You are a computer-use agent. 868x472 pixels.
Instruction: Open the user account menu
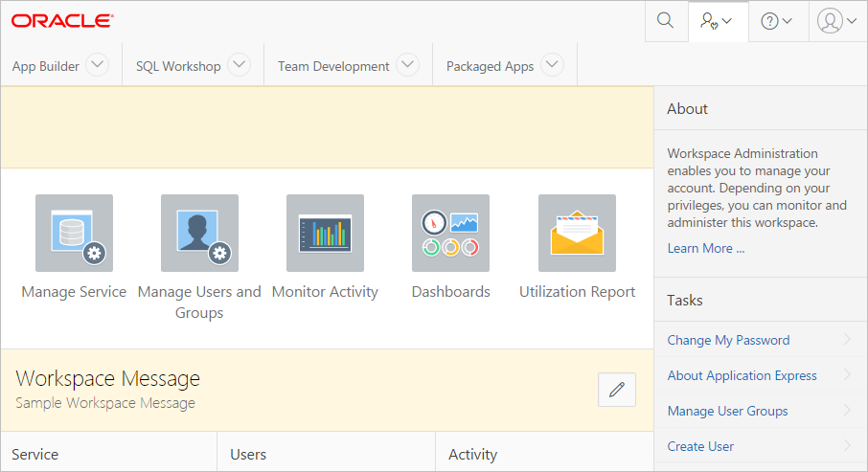coord(837,21)
